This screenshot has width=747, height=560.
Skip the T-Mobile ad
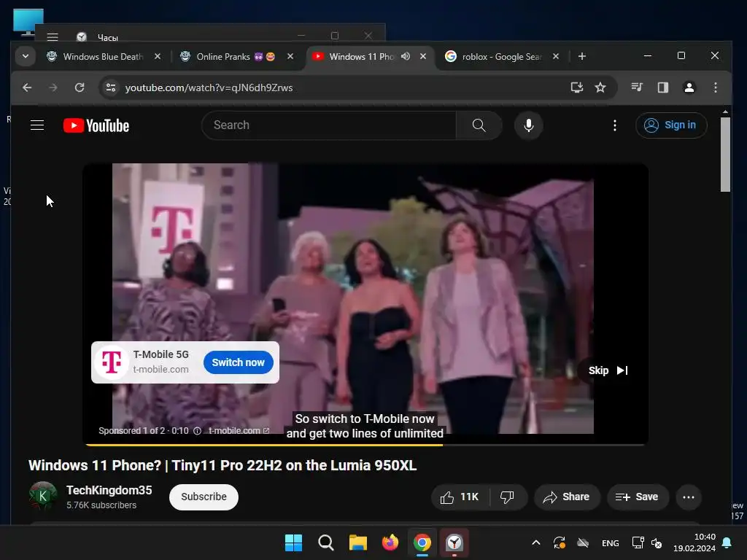(x=608, y=370)
